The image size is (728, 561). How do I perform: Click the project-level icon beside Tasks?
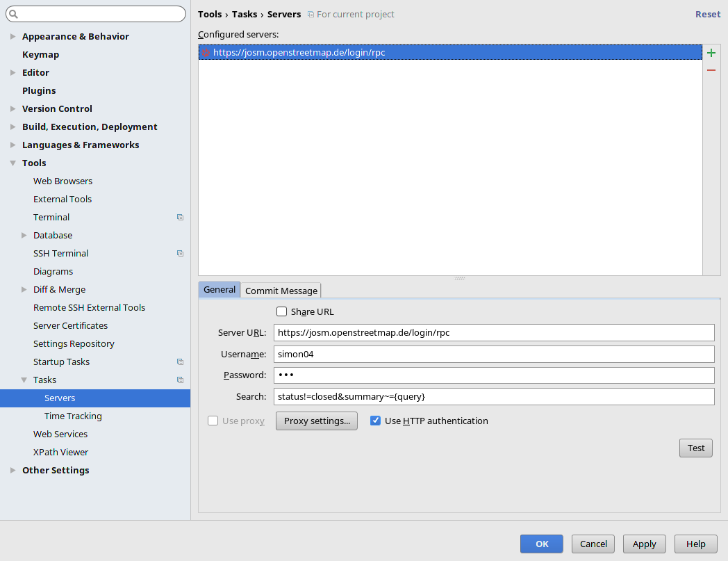(180, 380)
